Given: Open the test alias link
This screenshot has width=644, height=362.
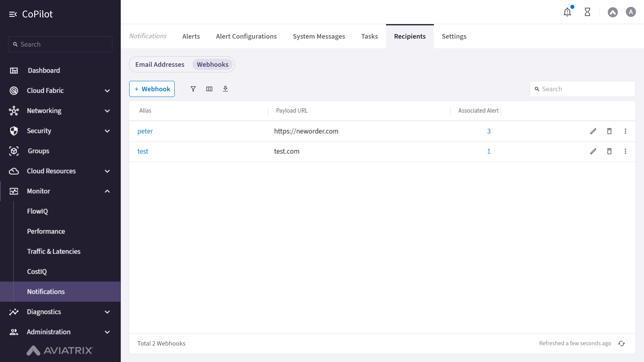Looking at the screenshot, I should [x=143, y=151].
